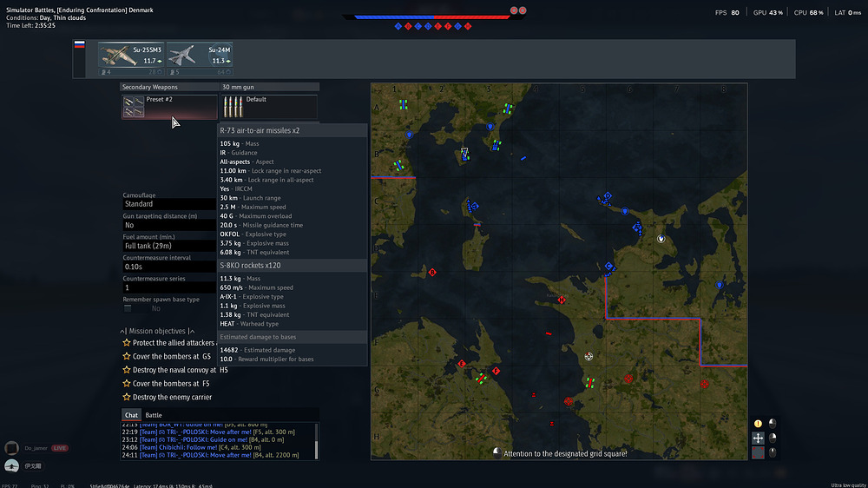Change the Fuel amount Full tank setting
868x488 pixels.
pos(168,246)
